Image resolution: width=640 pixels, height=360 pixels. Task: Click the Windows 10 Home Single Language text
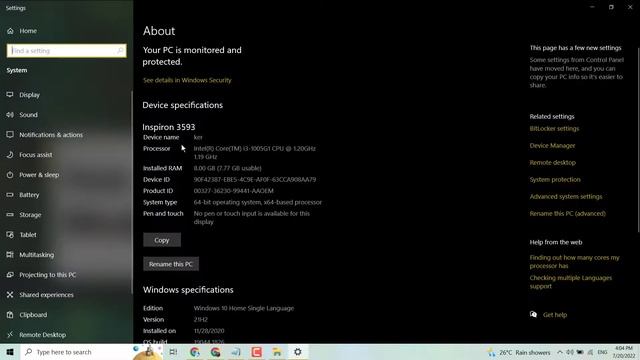(244, 308)
